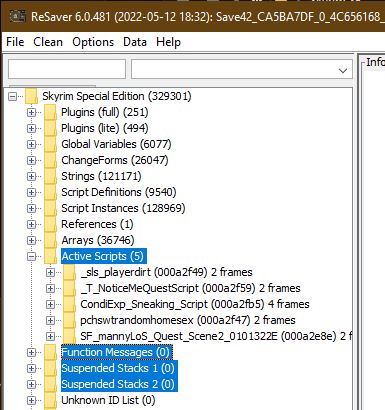This screenshot has height=410, width=385.
Task: Click folder icon beside Global Variables
Action: [x=50, y=144]
